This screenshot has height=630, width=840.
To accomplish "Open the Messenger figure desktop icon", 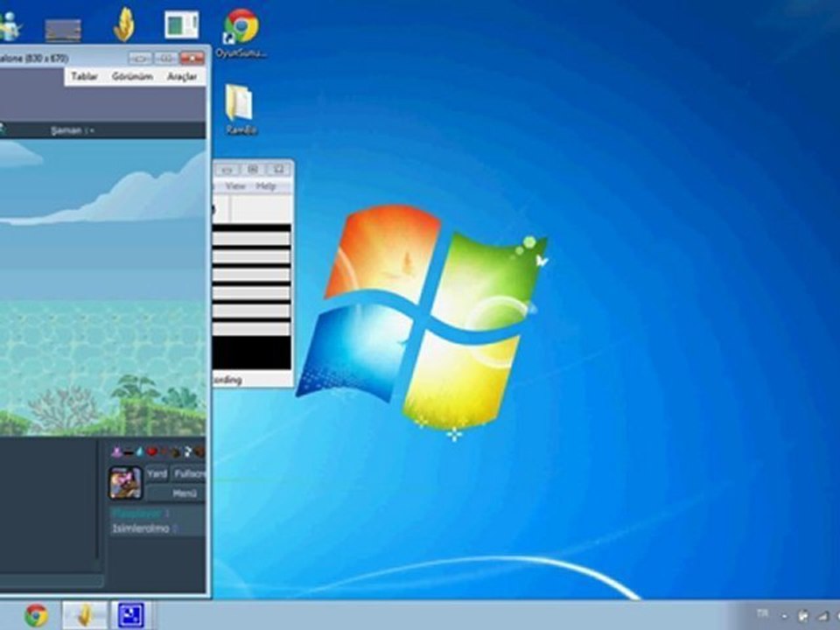I will pos(10,27).
